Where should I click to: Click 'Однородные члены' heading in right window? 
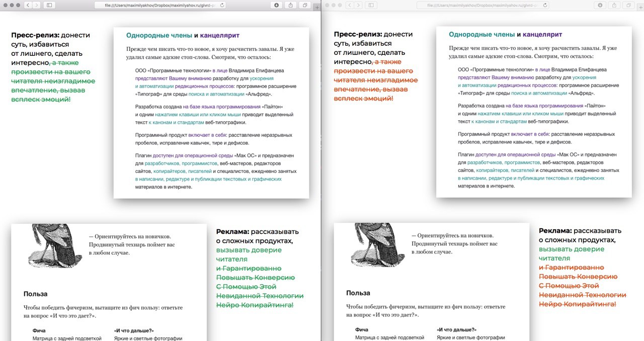481,35
